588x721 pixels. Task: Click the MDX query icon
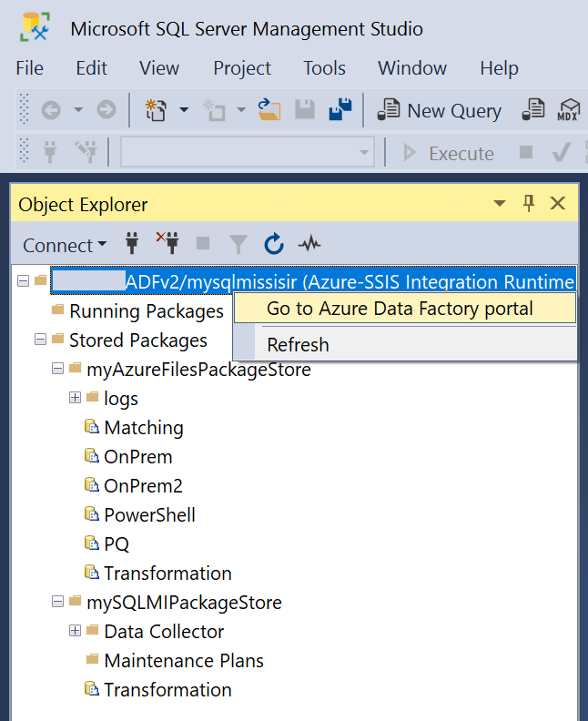click(569, 110)
